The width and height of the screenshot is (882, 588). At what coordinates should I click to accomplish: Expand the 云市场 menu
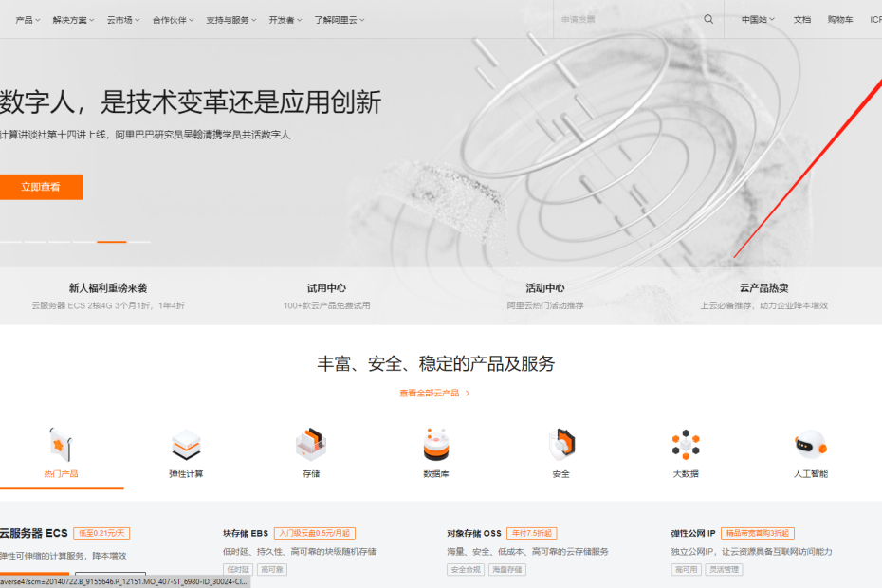(x=123, y=20)
